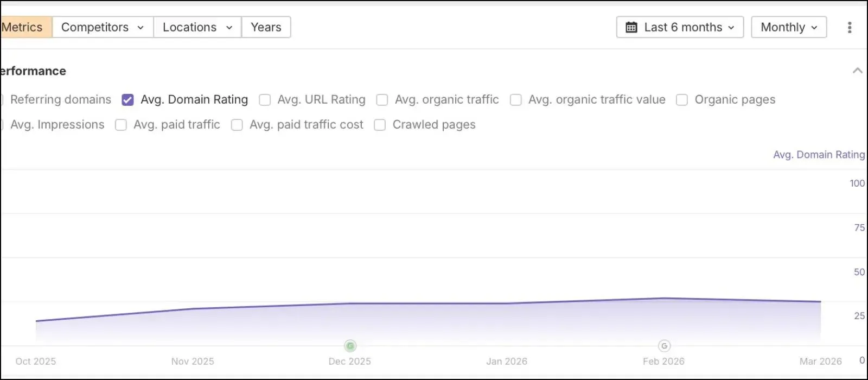Enable the Avg. URL Rating checkbox

[265, 100]
